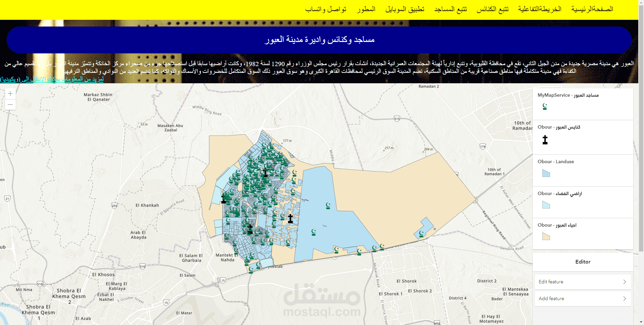The image size is (644, 325).
Task: Follow the ويكيبيديا more information link
Action: click(52, 79)
